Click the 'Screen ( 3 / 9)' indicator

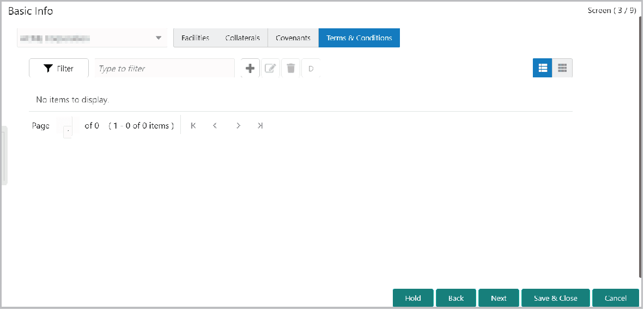pos(612,11)
